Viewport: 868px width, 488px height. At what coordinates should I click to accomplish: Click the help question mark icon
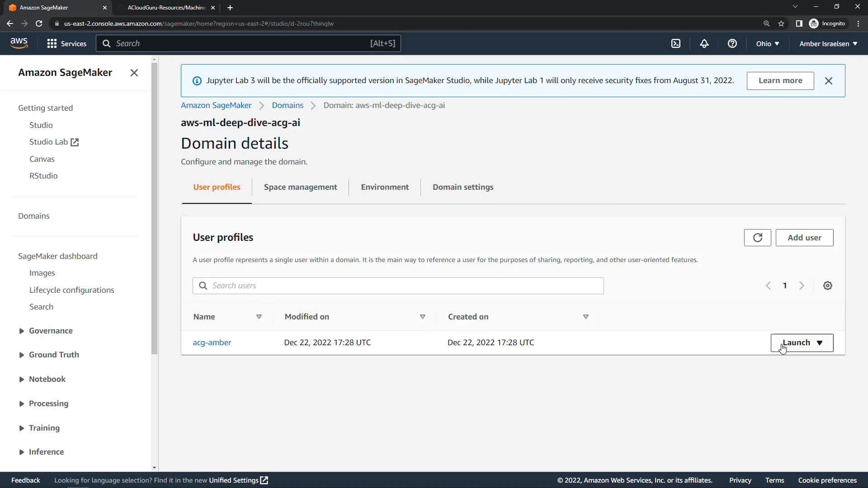coord(732,43)
